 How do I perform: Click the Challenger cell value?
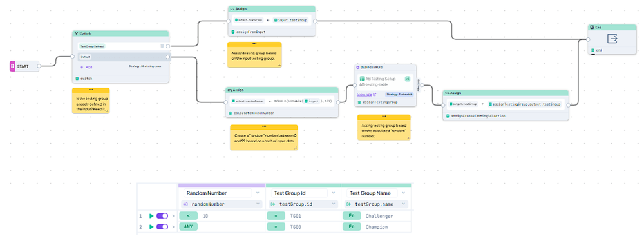pyautogui.click(x=379, y=216)
